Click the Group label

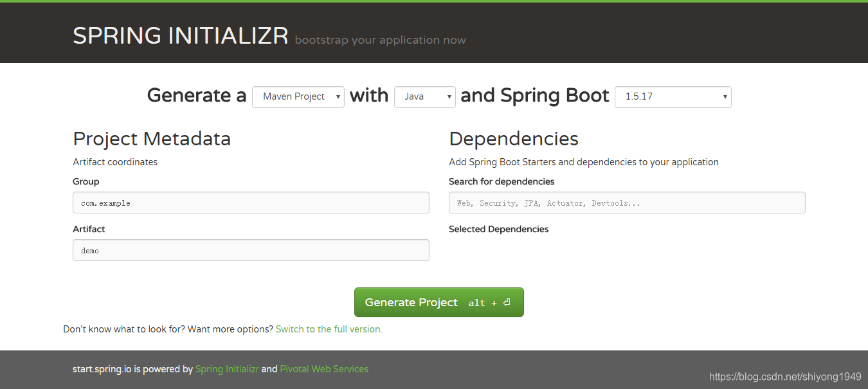point(86,181)
